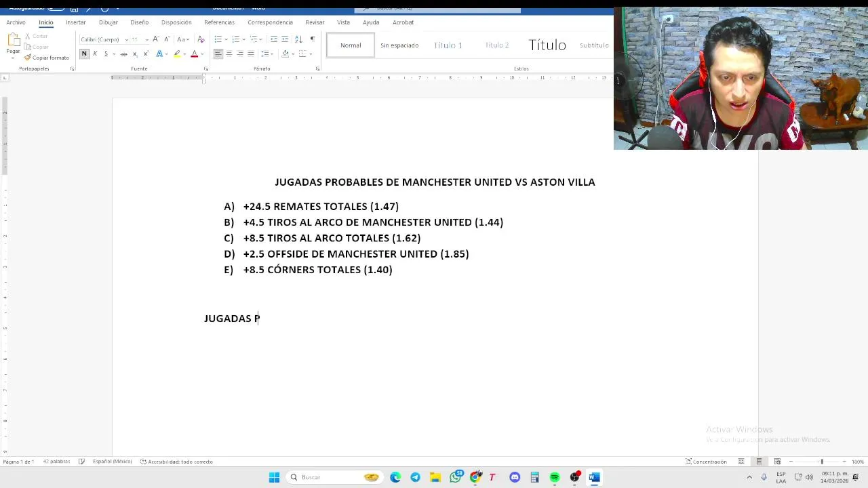Image resolution: width=868 pixels, height=488 pixels.
Task: Open the highlight color dropdown arrow
Action: tap(184, 54)
